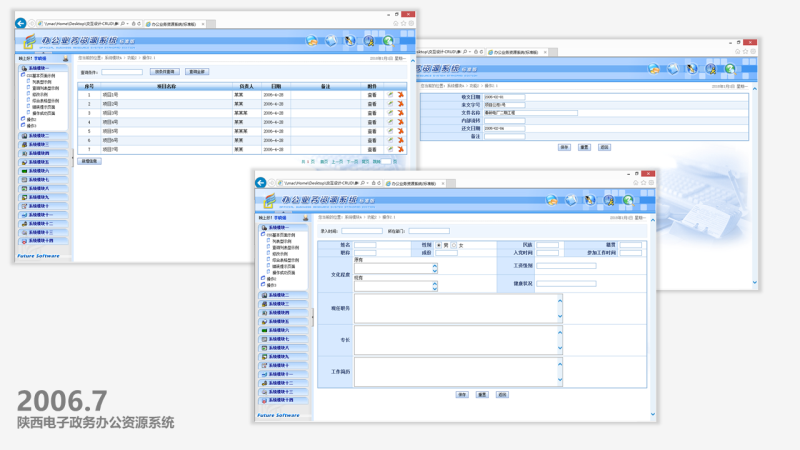Click the vertical scrollbar up arrow in the list window
The width and height of the screenshot is (800, 450).
pos(413,60)
